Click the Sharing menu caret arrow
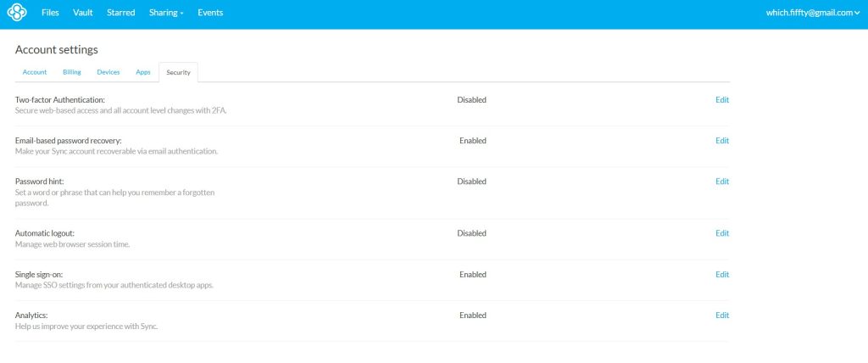868x363 pixels. click(x=181, y=14)
